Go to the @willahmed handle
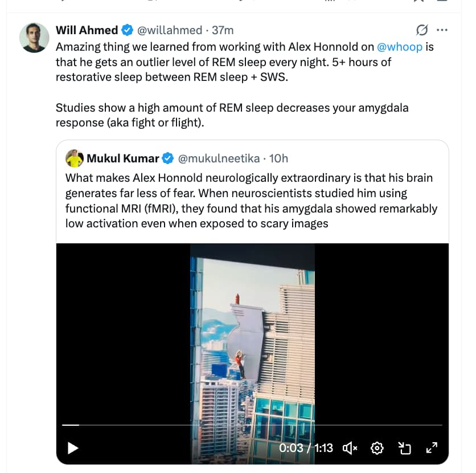Image resolution: width=476 pixels, height=473 pixels. tap(170, 30)
